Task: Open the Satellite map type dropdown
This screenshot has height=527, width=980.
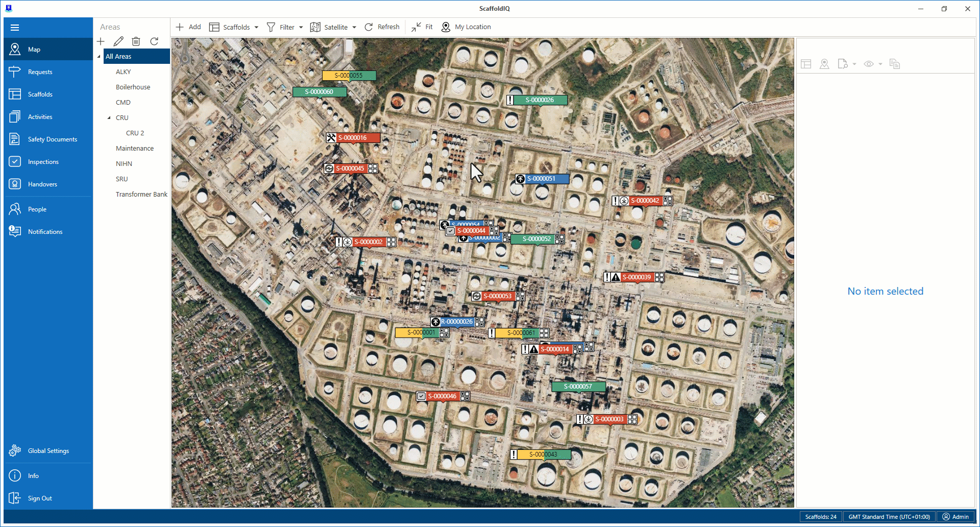Action: point(333,27)
